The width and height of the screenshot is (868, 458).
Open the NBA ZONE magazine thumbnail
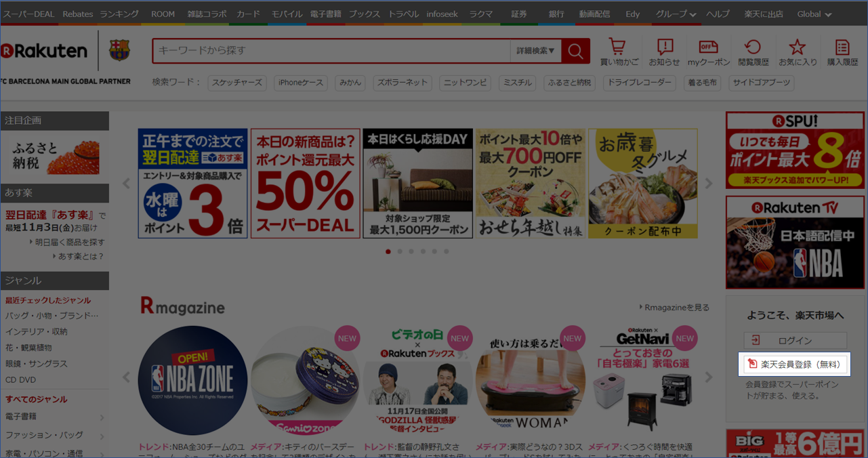pyautogui.click(x=192, y=380)
